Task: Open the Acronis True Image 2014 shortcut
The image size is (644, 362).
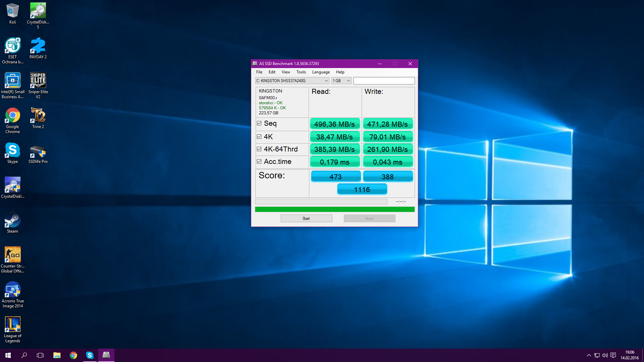Action: [x=12, y=295]
